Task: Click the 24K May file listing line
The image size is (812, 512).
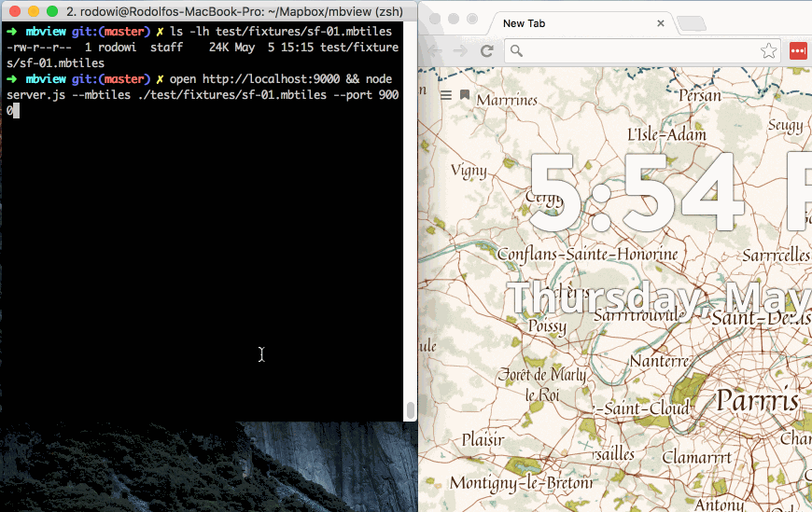Action: [x=203, y=55]
